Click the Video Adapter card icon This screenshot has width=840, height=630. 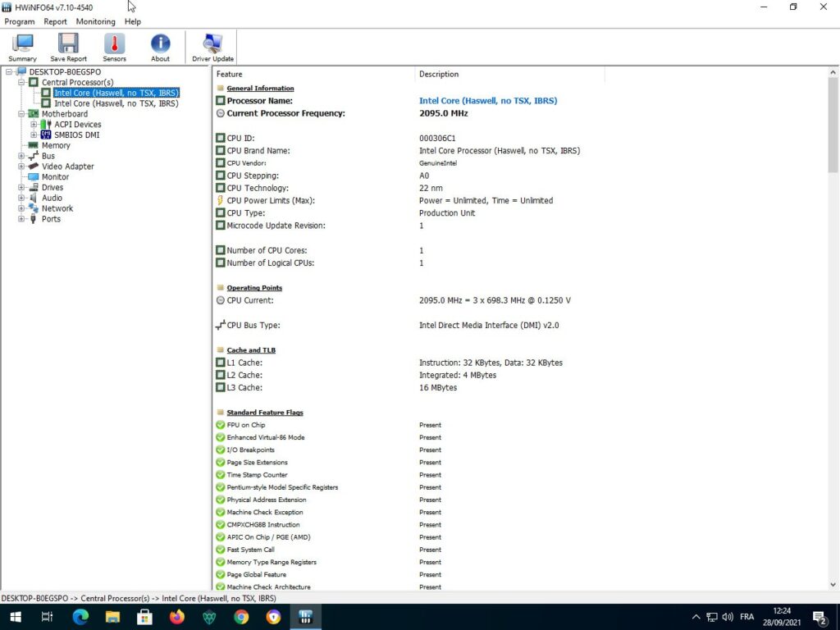pos(33,167)
